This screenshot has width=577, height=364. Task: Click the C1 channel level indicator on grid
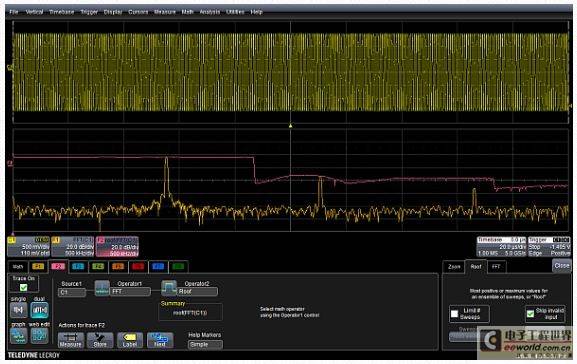(x=10, y=67)
